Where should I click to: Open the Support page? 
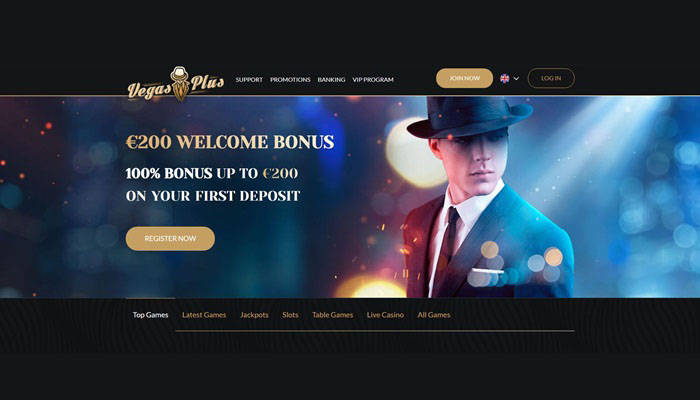pyautogui.click(x=249, y=79)
